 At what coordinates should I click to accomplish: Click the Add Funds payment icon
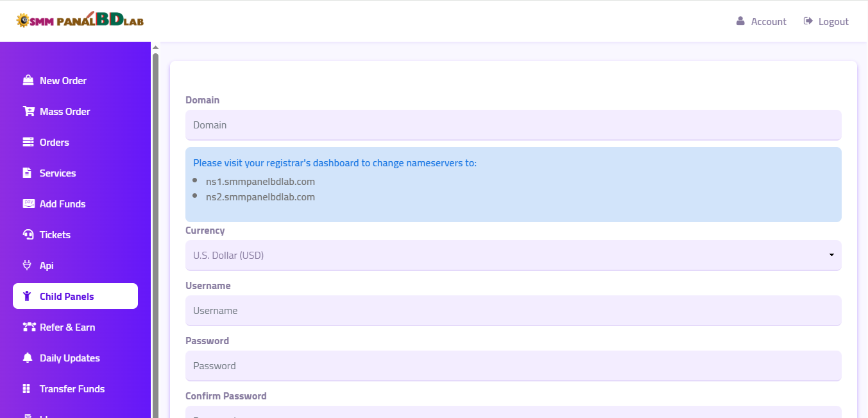coord(28,204)
